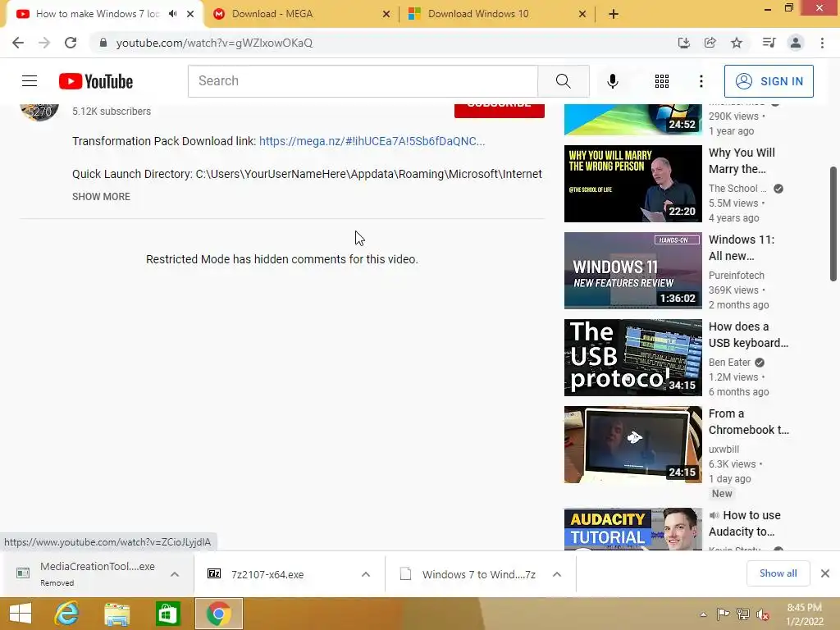
Task: Click Show all downloads
Action: click(778, 573)
